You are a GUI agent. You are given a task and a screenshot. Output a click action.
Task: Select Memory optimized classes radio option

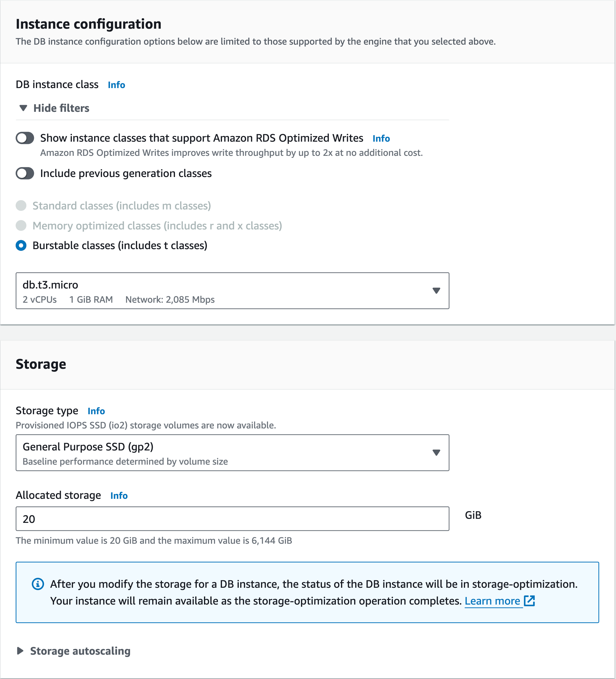pyautogui.click(x=21, y=226)
